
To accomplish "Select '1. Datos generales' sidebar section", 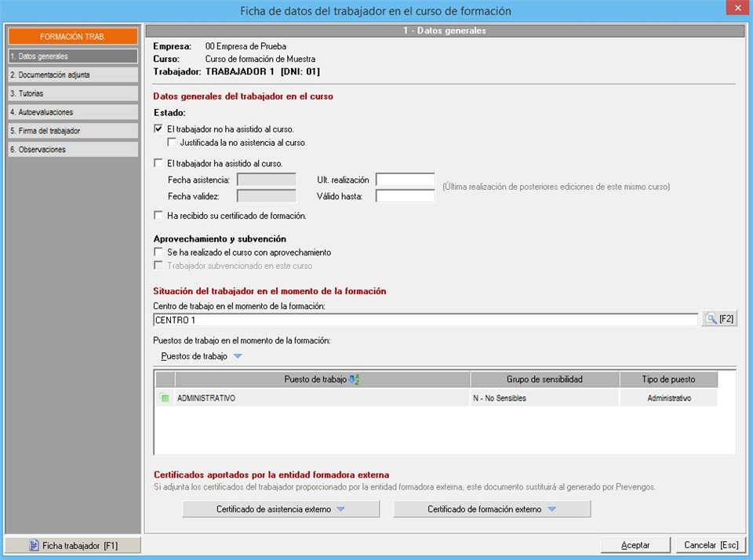I will click(73, 56).
